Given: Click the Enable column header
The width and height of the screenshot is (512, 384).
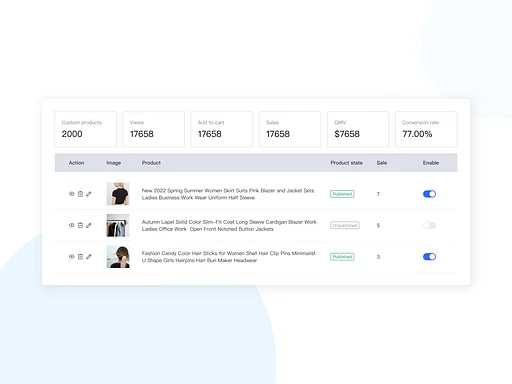Looking at the screenshot, I should point(431,163).
